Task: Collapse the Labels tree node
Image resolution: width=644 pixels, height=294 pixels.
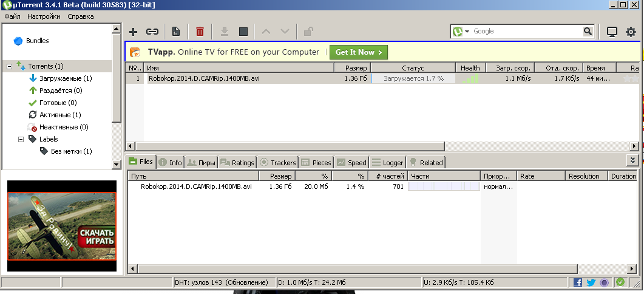Action: pos(21,139)
